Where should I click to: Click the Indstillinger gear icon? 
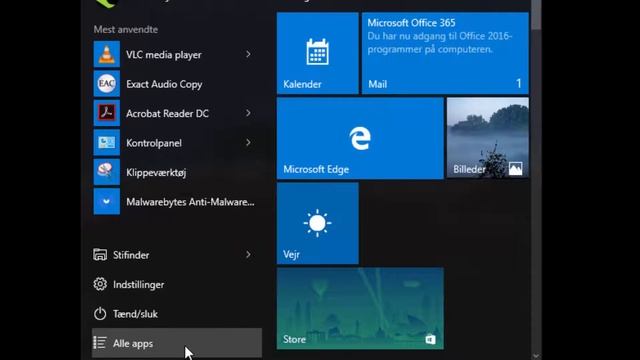(100, 284)
